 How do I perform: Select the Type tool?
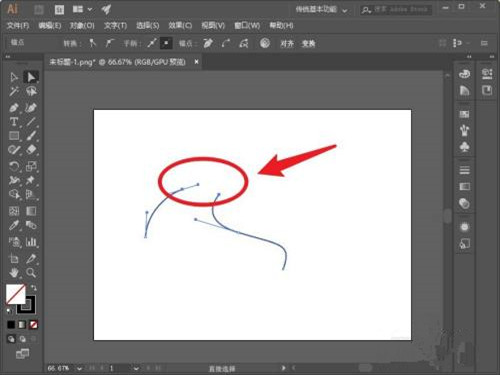pyautogui.click(x=14, y=122)
